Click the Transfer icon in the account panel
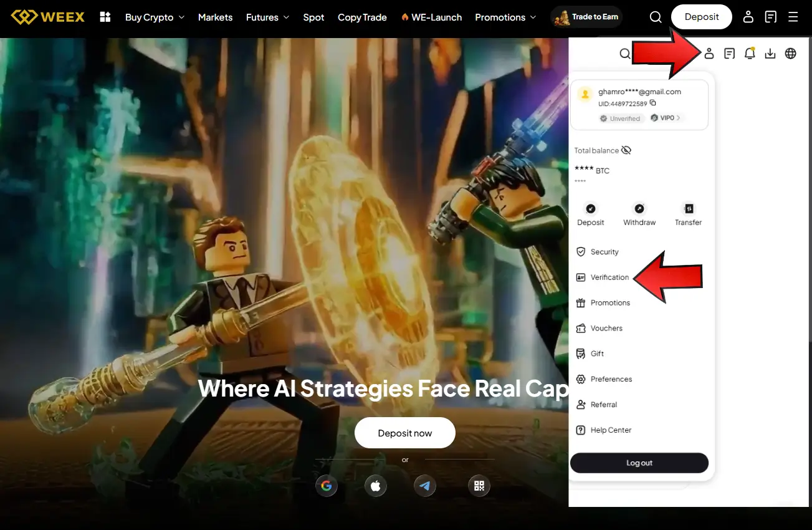The height and width of the screenshot is (530, 812). point(689,209)
